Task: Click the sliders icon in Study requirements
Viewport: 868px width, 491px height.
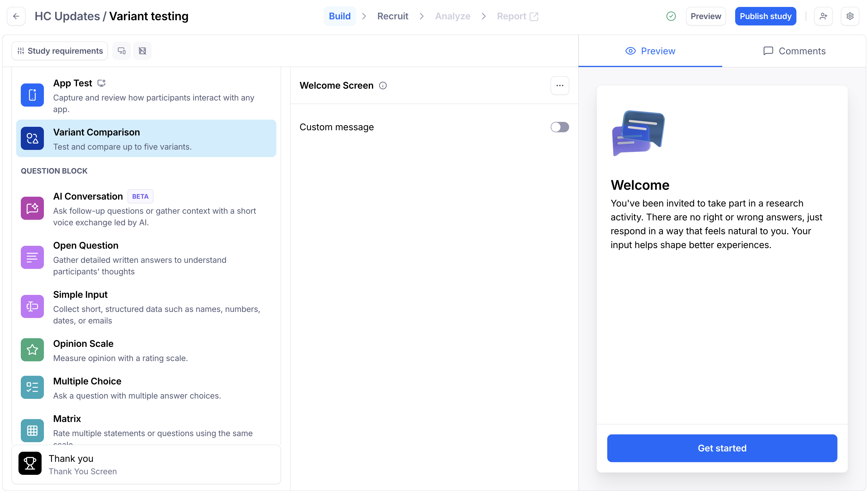Action: 21,51
